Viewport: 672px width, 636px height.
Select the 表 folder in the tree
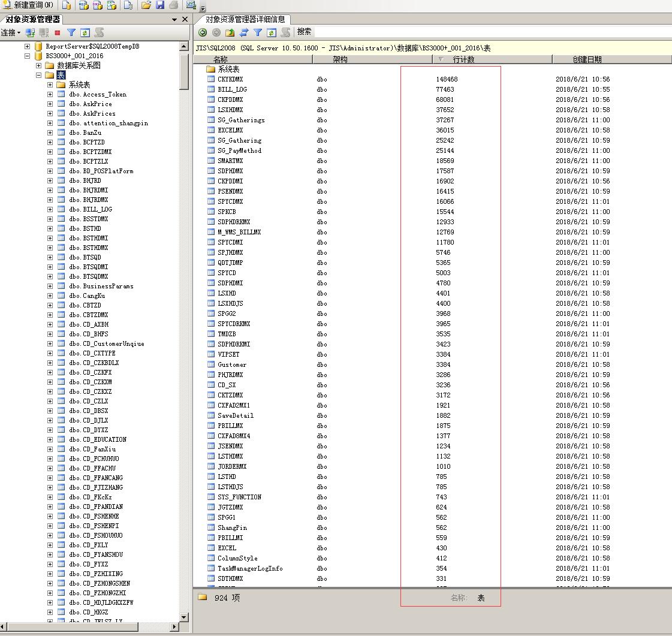(61, 75)
